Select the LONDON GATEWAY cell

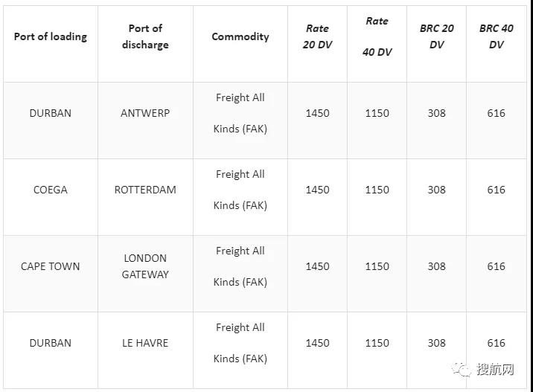pos(145,266)
